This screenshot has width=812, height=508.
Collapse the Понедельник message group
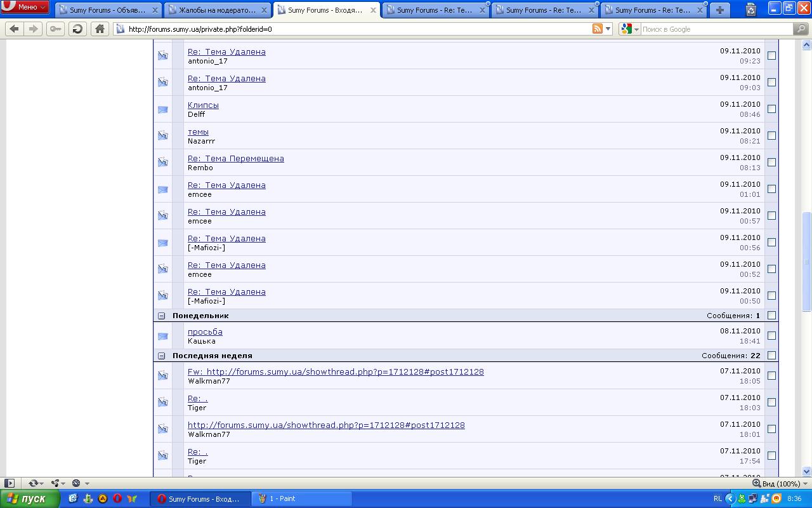pos(162,316)
